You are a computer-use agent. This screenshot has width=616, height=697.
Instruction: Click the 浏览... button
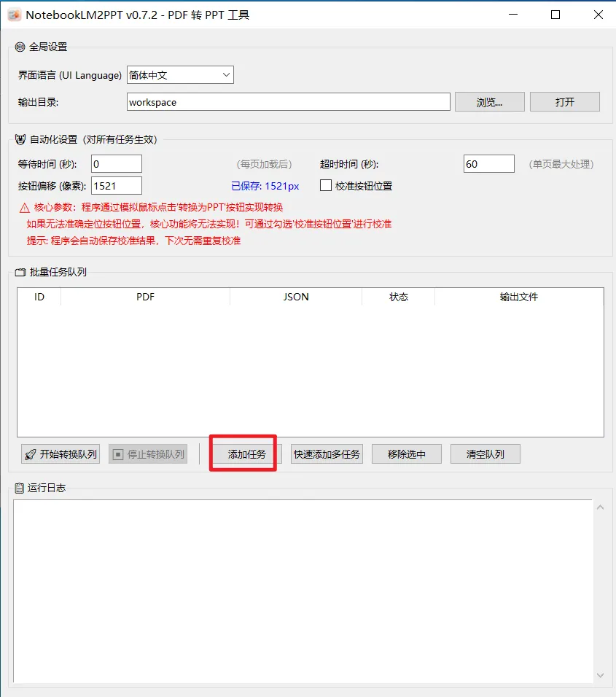[490, 102]
